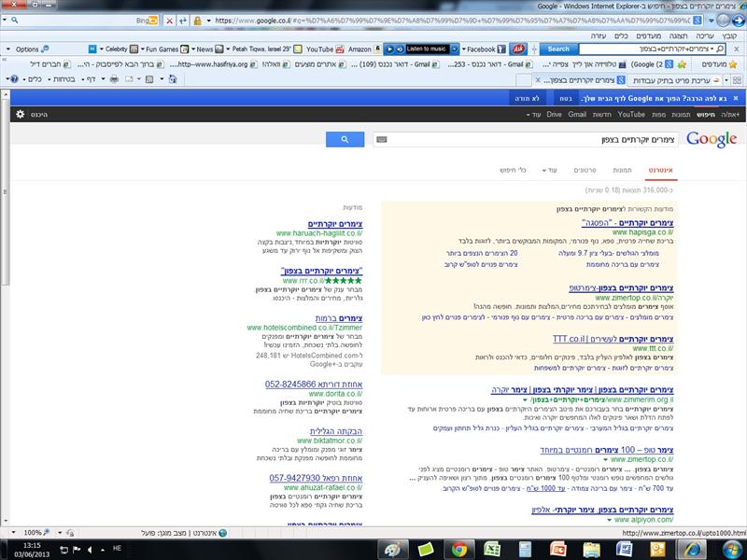This screenshot has height=560, width=747.
Task: Open YouTube toolbar shortcut
Action: pos(325,49)
